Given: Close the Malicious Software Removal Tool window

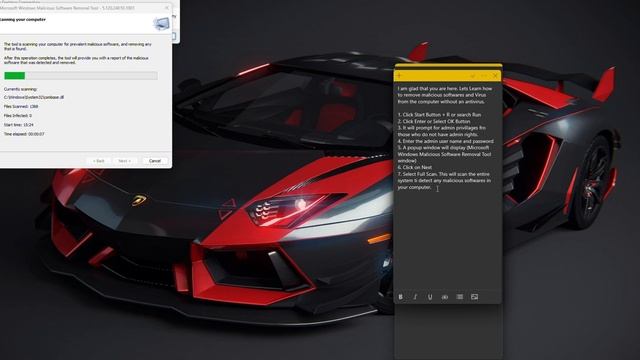Looking at the screenshot, I should 167,8.
